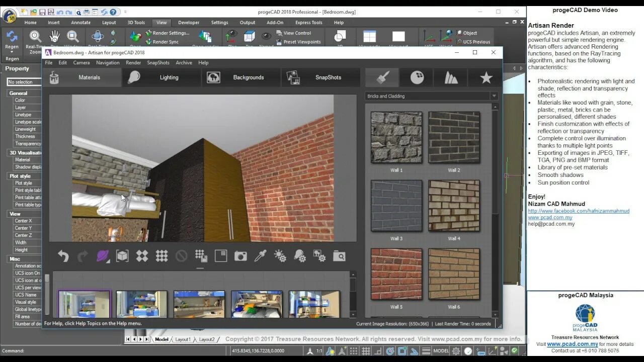The width and height of the screenshot is (644, 362).
Task: Select the textures cones tab icon
Action: tap(451, 77)
